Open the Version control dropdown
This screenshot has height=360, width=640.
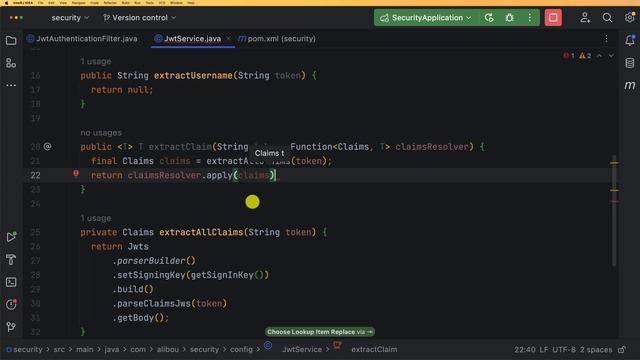(140, 18)
